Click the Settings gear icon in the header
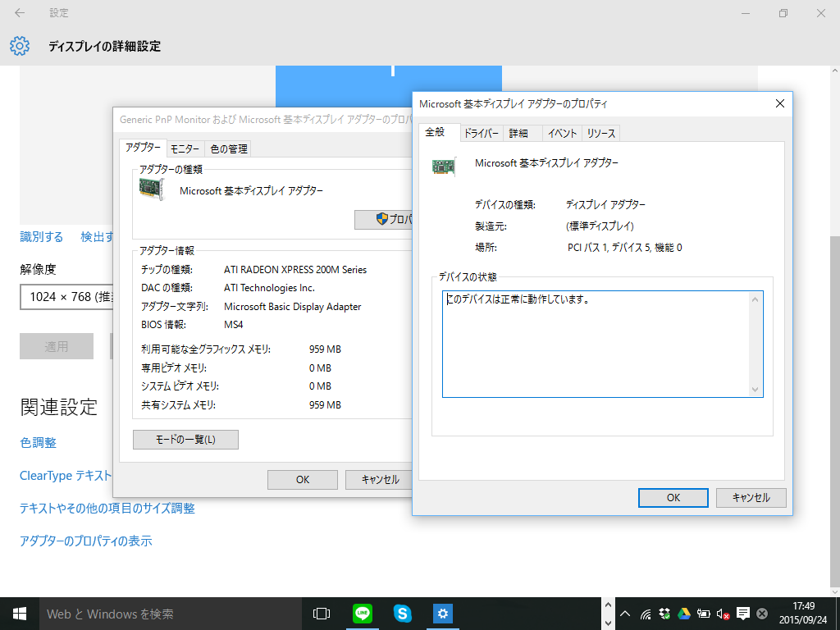This screenshot has width=840, height=630. click(20, 46)
